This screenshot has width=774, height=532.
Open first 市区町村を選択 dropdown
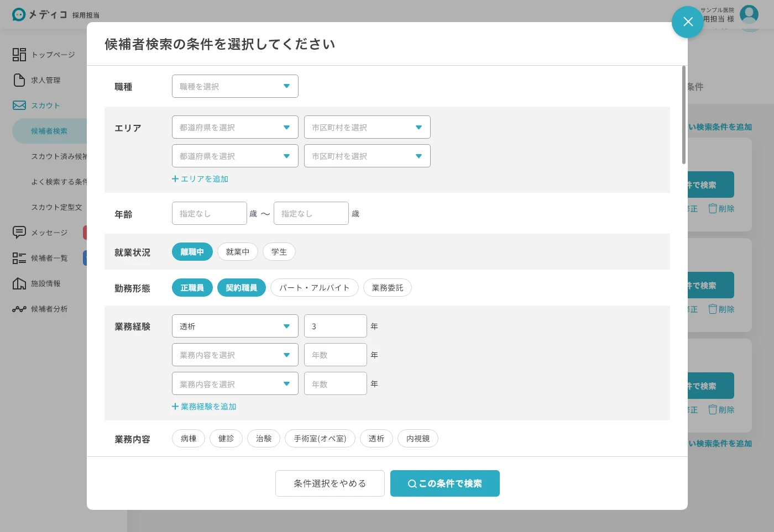[x=367, y=127]
